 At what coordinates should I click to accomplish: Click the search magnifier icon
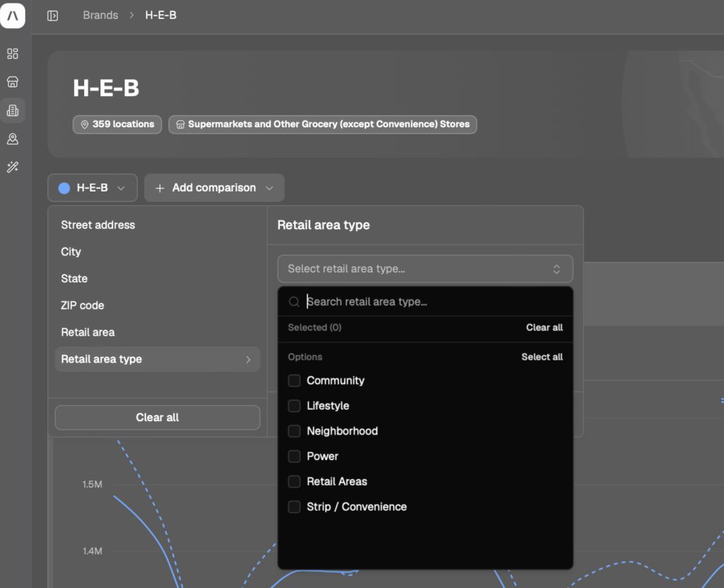[x=294, y=302]
